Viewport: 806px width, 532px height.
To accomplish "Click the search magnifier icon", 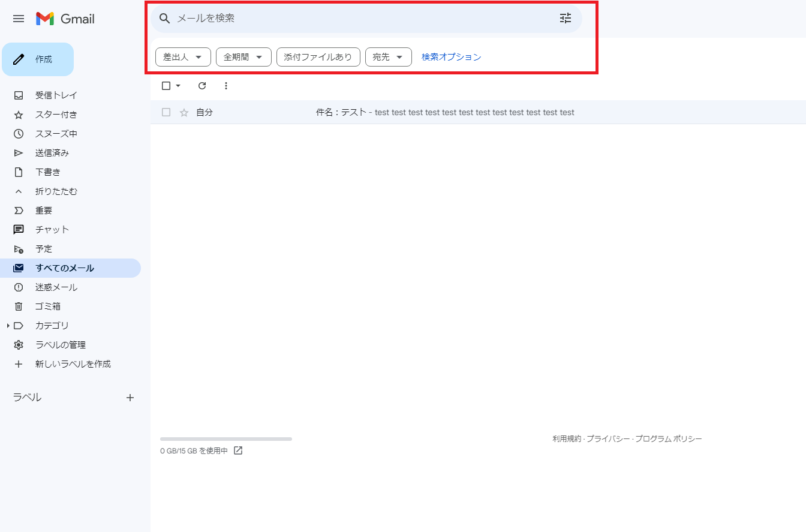I will [165, 18].
